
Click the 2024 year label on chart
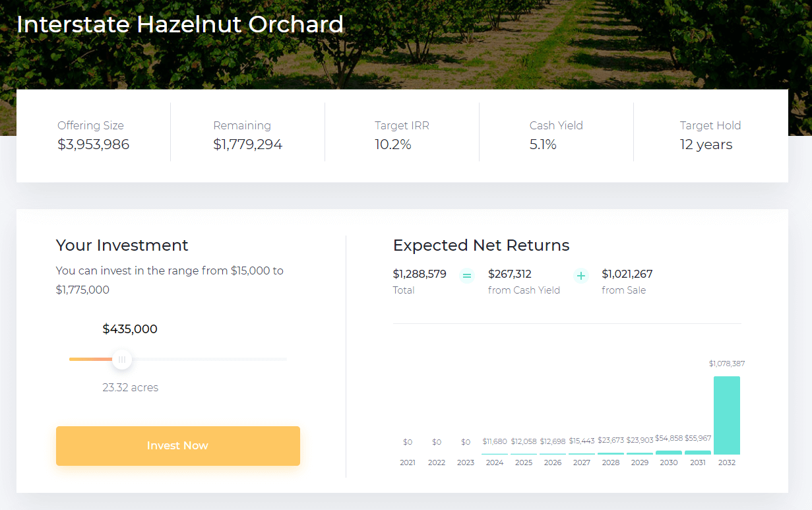(x=495, y=462)
